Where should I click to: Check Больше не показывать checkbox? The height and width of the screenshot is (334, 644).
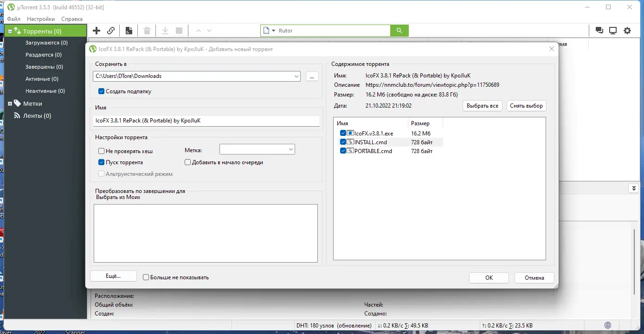tap(146, 277)
